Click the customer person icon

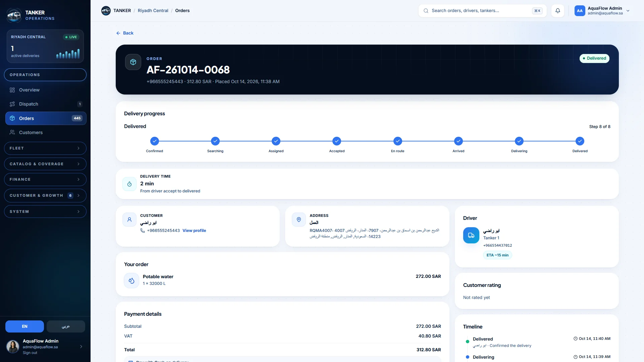[129, 220]
